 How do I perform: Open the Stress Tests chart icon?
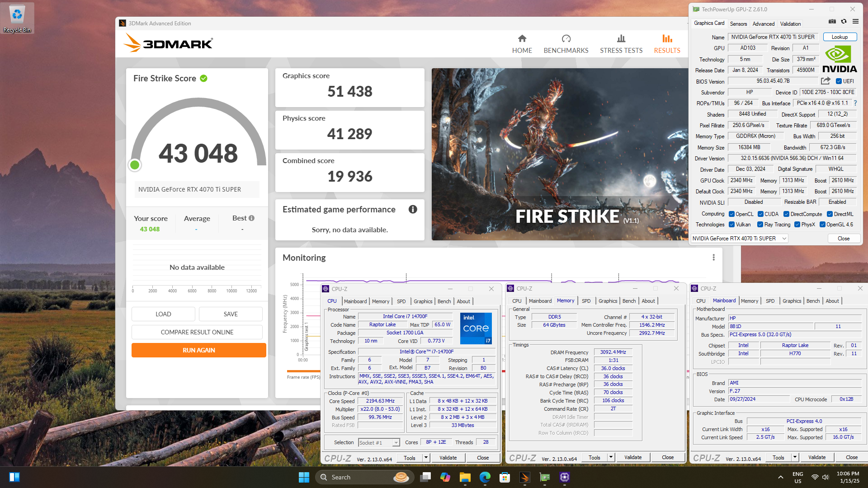621,39
